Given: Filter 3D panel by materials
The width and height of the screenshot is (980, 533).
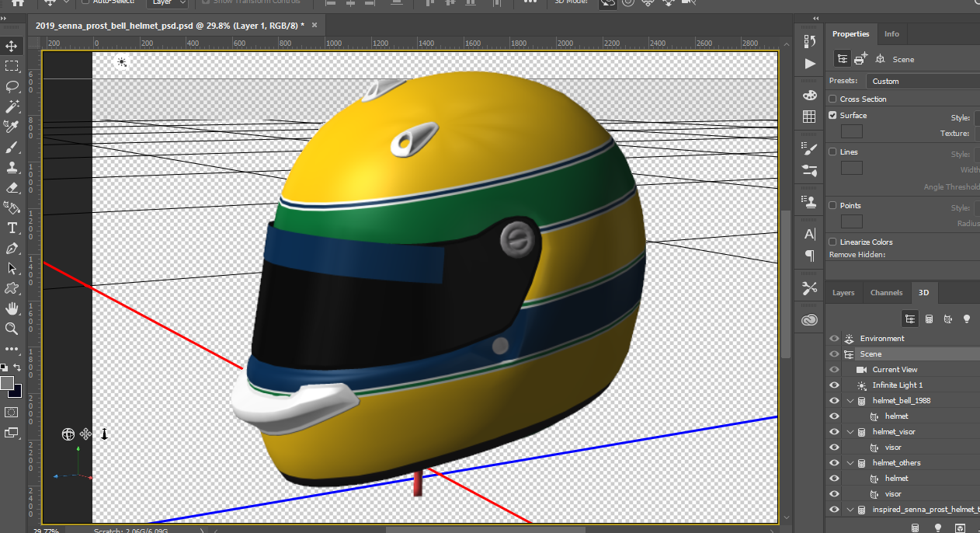Looking at the screenshot, I should pos(948,319).
